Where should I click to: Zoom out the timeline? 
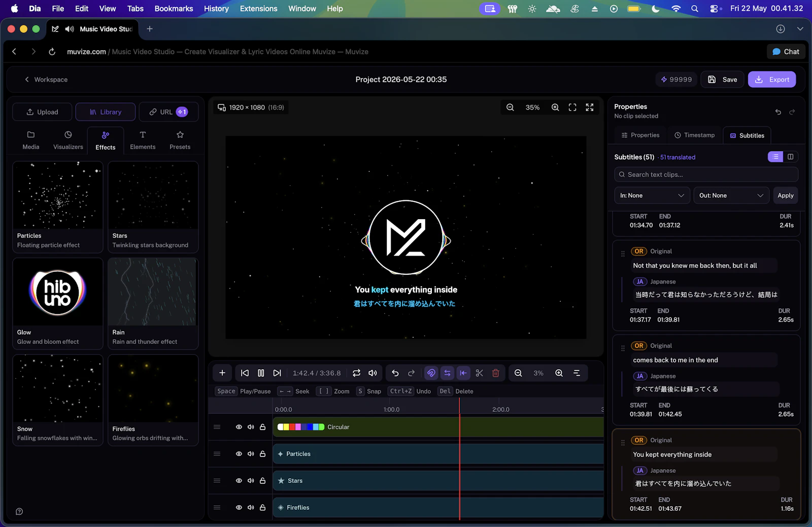(518, 373)
